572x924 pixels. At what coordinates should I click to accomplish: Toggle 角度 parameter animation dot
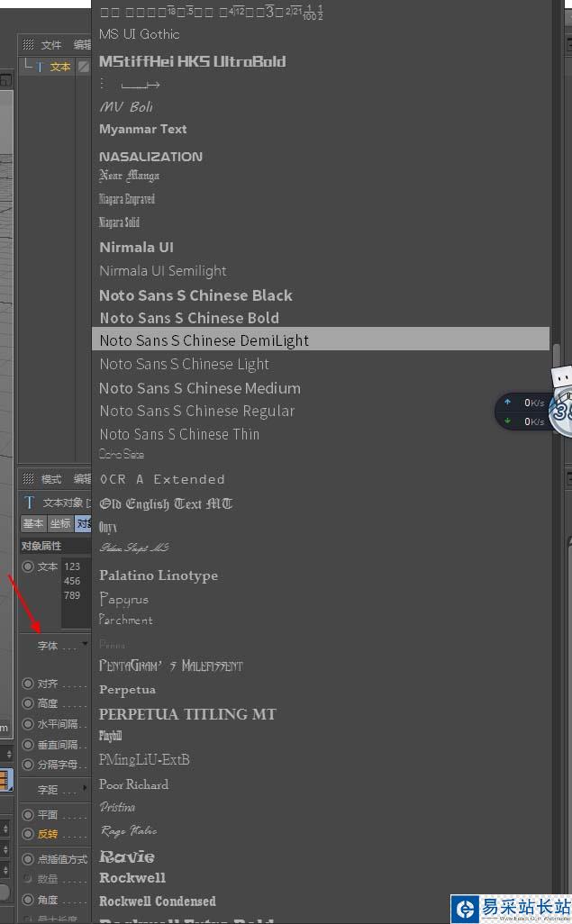click(28, 900)
